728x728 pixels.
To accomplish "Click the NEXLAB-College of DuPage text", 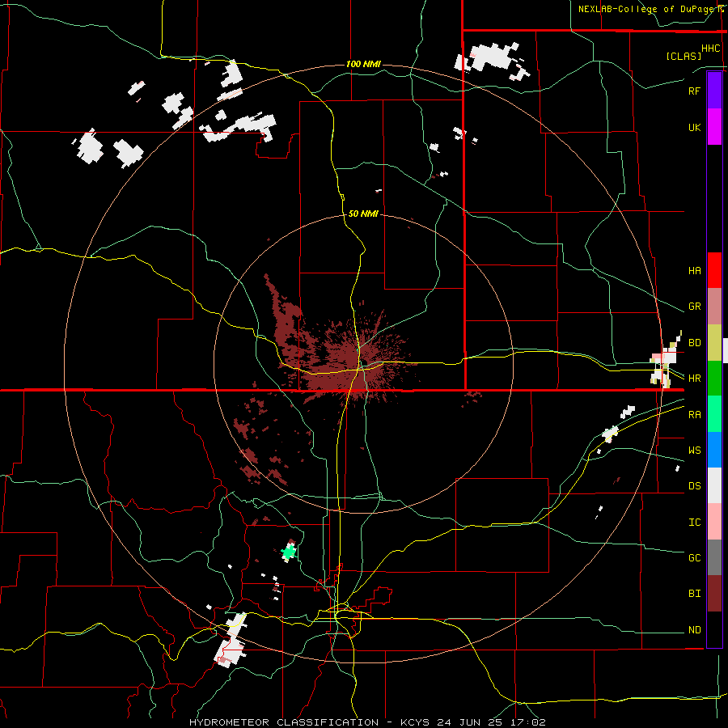I will coord(646,9).
